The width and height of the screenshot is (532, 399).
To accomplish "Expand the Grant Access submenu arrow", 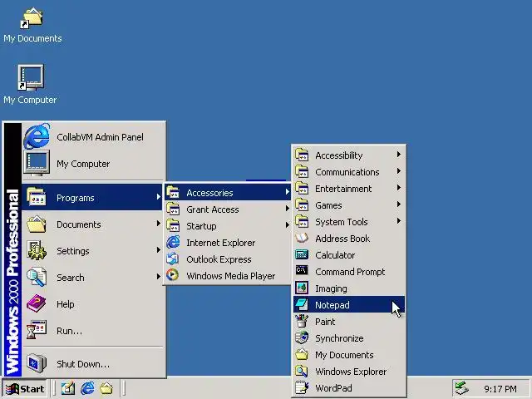I will pos(288,209).
